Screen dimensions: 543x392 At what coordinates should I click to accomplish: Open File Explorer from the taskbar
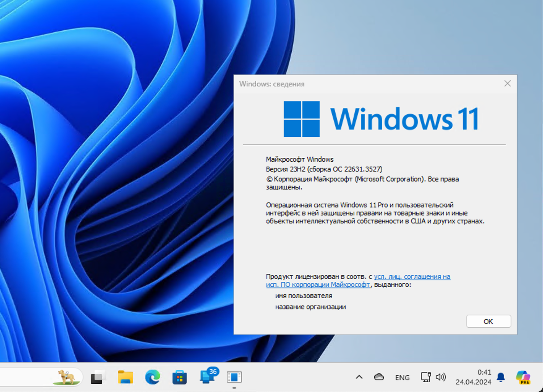tap(125, 377)
